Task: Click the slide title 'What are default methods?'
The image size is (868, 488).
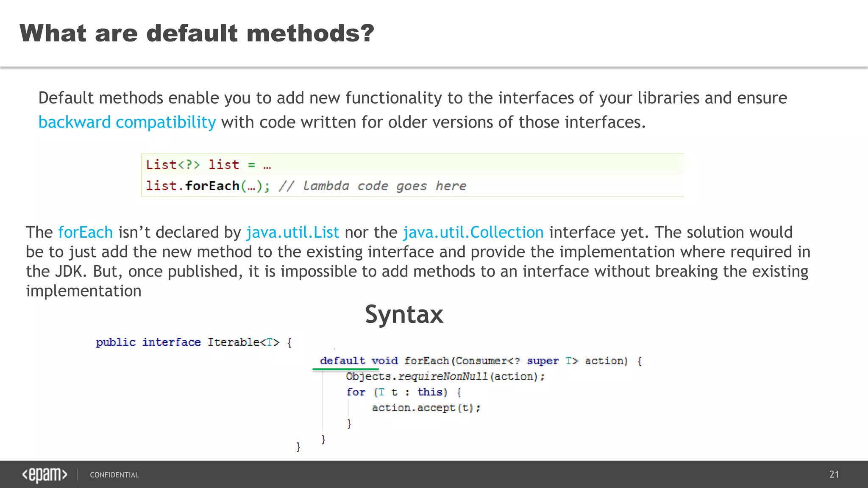Action: [x=197, y=33]
